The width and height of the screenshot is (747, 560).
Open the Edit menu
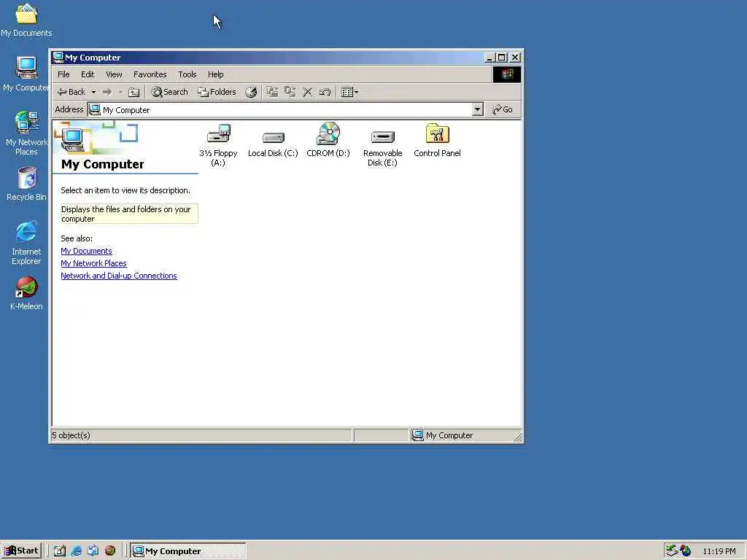point(88,74)
